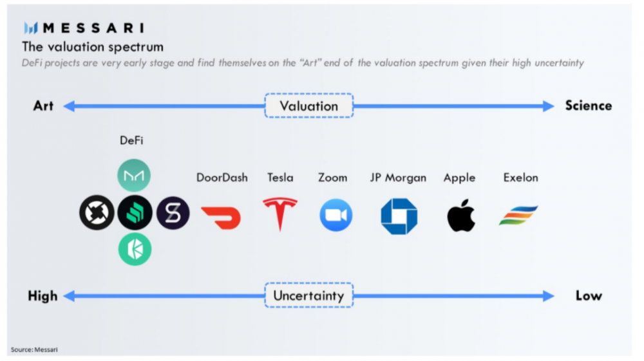Click the Messari logo at top
The image size is (644, 361).
coord(84,28)
